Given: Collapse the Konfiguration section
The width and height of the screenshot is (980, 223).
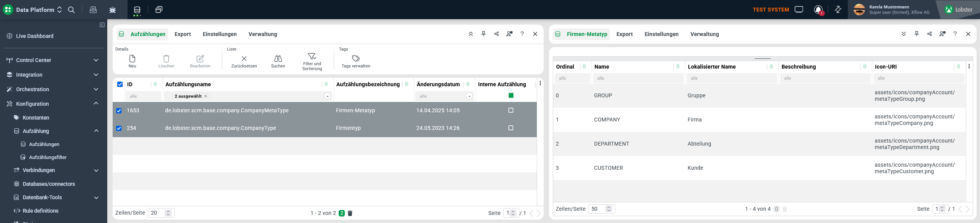Looking at the screenshot, I should [x=96, y=104].
